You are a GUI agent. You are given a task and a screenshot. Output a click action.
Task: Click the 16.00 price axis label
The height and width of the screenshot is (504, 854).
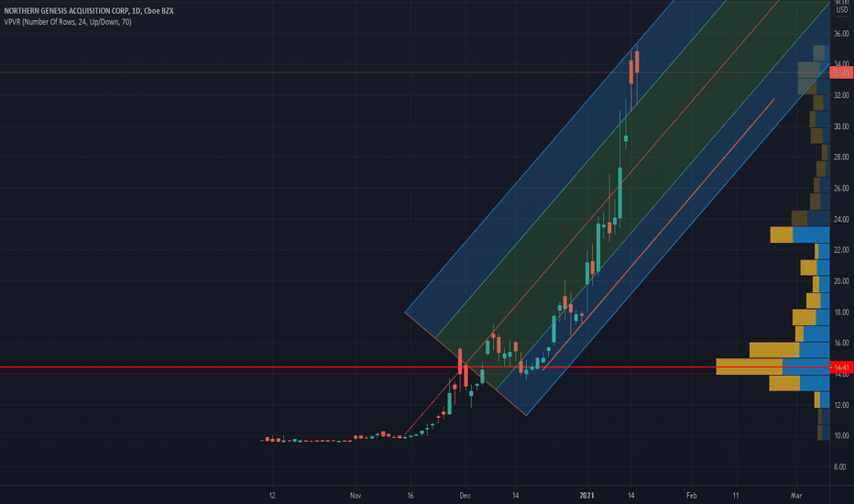click(x=841, y=343)
